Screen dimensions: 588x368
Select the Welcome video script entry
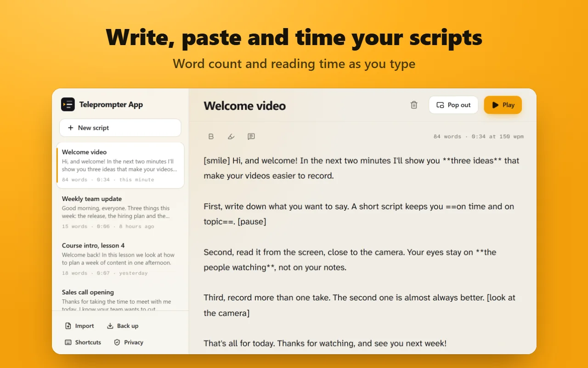click(x=120, y=165)
